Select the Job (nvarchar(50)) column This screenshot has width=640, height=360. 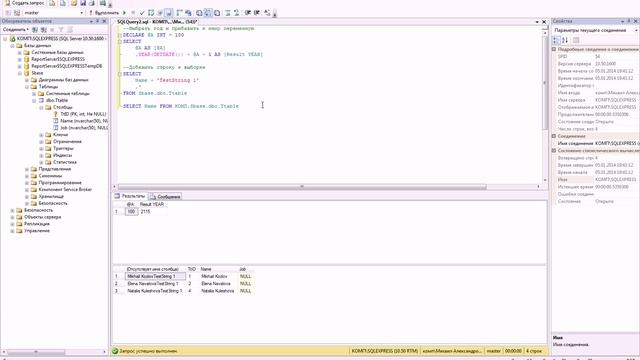click(x=84, y=128)
